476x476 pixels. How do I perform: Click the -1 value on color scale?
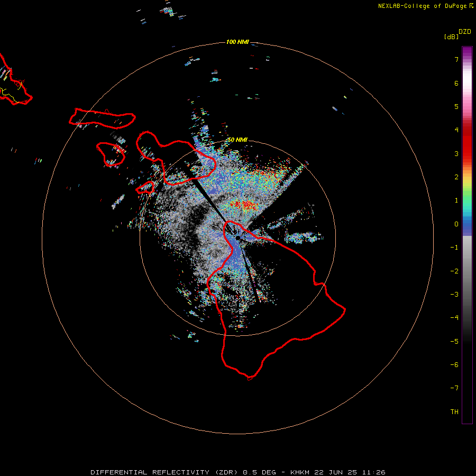(454, 248)
